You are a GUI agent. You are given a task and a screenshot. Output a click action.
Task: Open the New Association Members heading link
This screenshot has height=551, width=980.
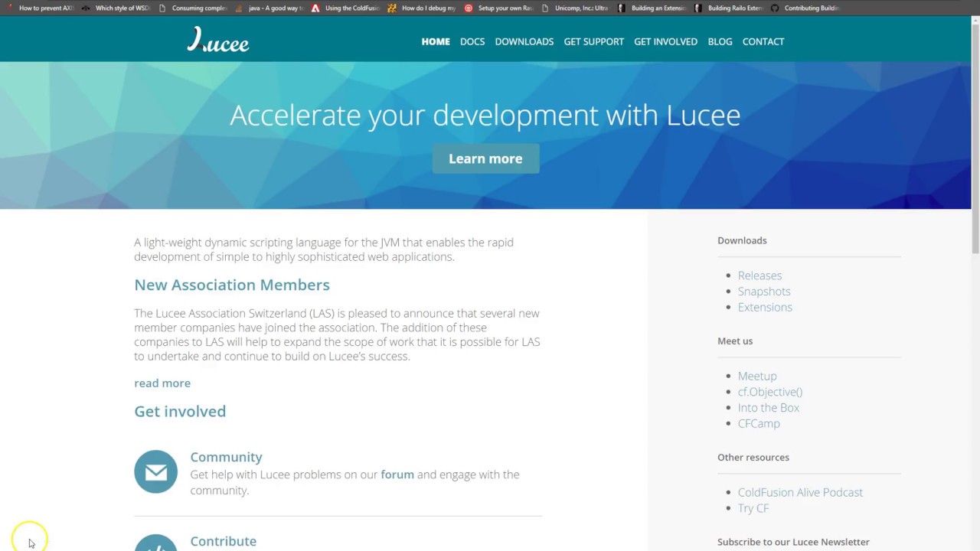coord(232,285)
